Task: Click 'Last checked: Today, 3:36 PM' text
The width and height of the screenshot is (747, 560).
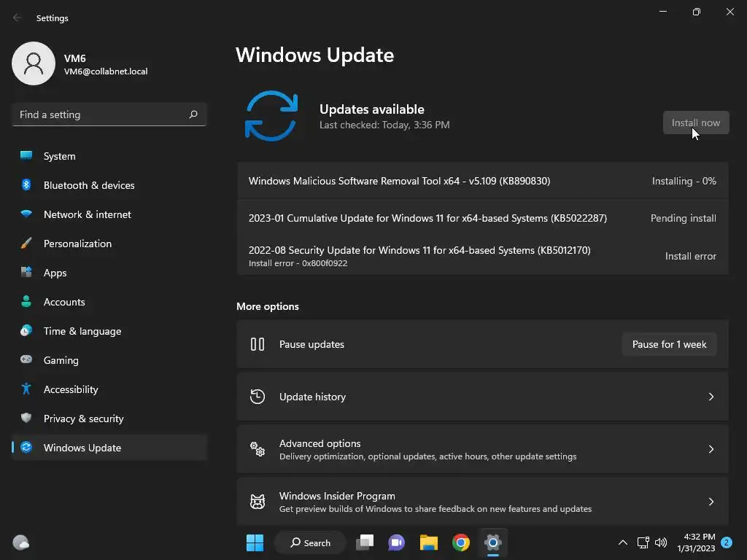Action: 384,125
